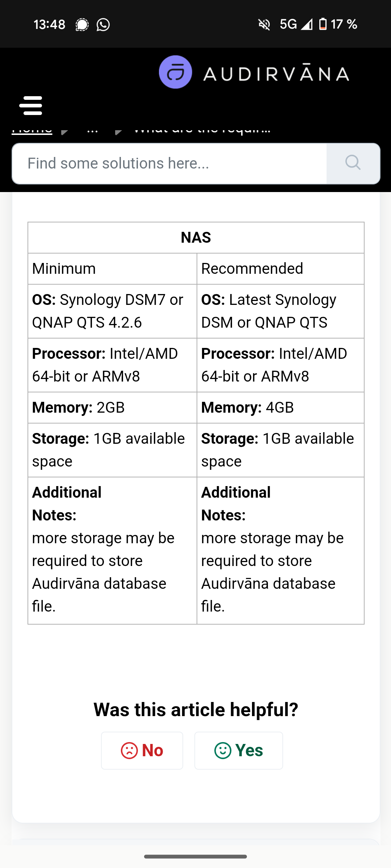Screen dimensions: 391x868
Task: Tap the NAS table header cell
Action: (x=196, y=238)
